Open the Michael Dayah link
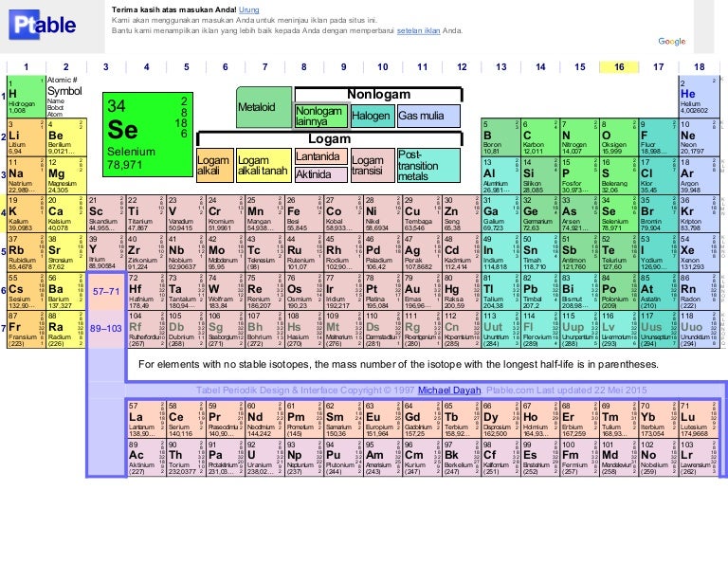This screenshot has width=728, height=563. [449, 390]
